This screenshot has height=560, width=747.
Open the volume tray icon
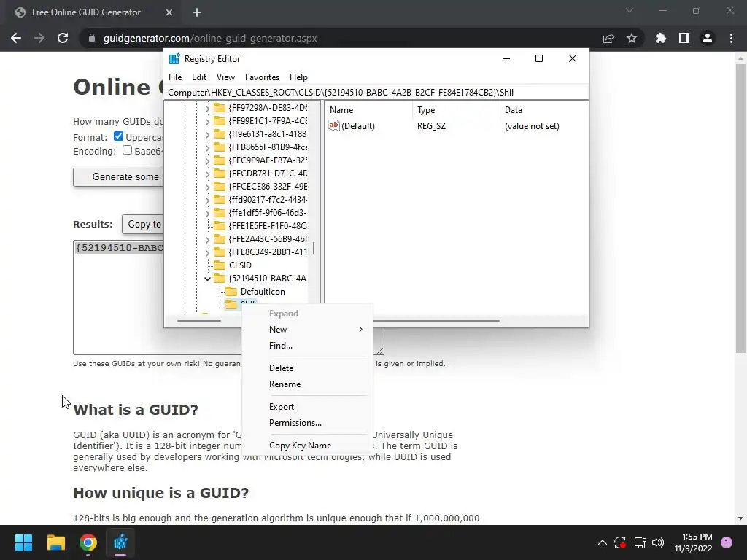[658, 542]
